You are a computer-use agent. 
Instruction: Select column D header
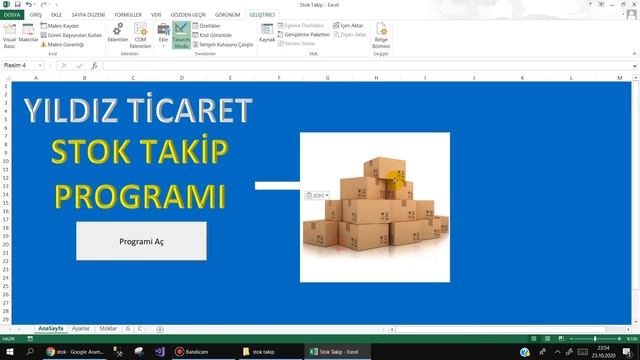pyautogui.click(x=182, y=78)
